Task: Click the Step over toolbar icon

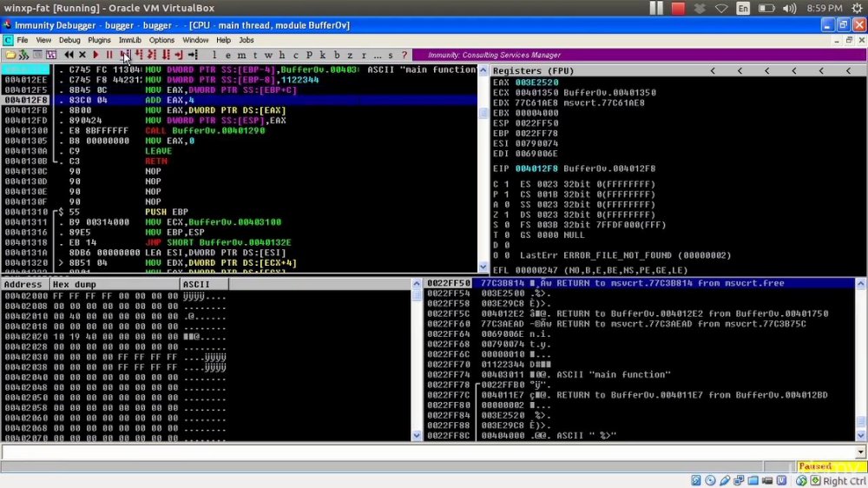Action: coord(138,55)
